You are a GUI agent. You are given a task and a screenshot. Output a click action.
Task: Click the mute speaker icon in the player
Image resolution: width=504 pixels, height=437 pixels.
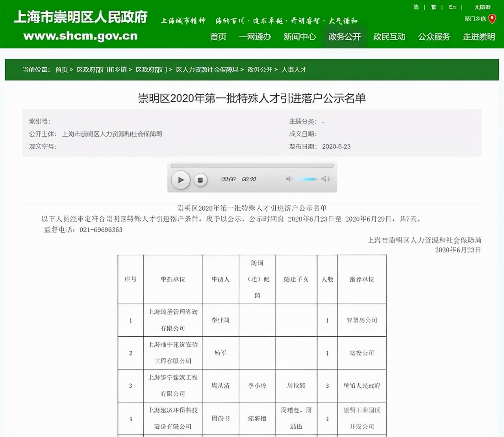[289, 179]
